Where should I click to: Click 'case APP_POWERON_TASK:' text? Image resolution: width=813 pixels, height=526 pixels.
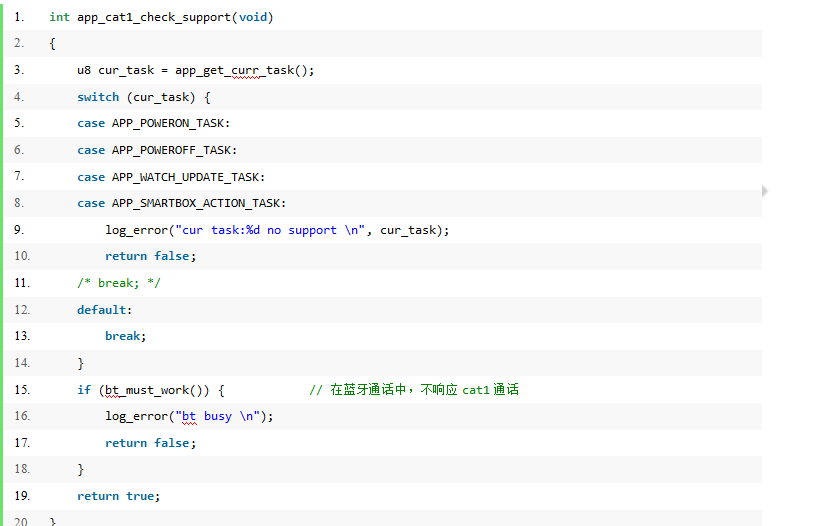[x=153, y=123]
